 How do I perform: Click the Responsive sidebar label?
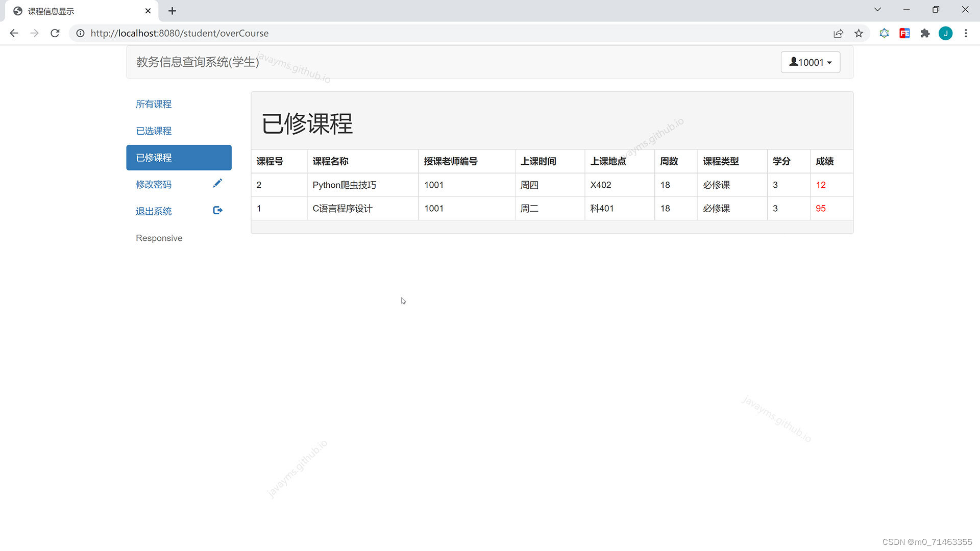tap(159, 238)
